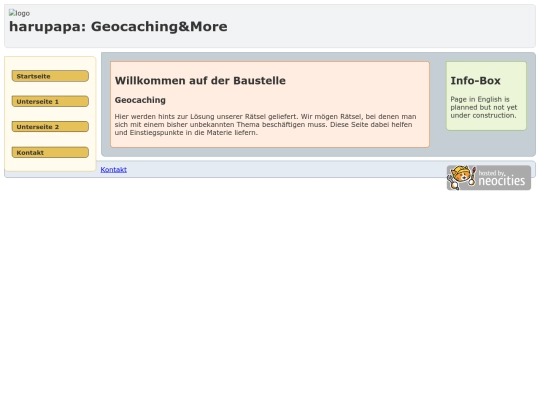
Task: Open the Startseite menu button
Action: (50, 76)
